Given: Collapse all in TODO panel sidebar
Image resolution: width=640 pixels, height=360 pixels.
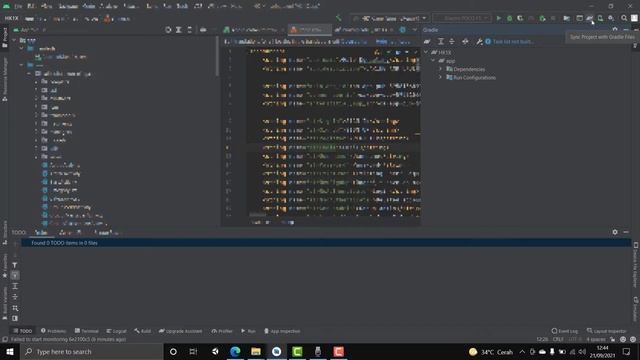Looking at the screenshot, I should [x=15, y=297].
